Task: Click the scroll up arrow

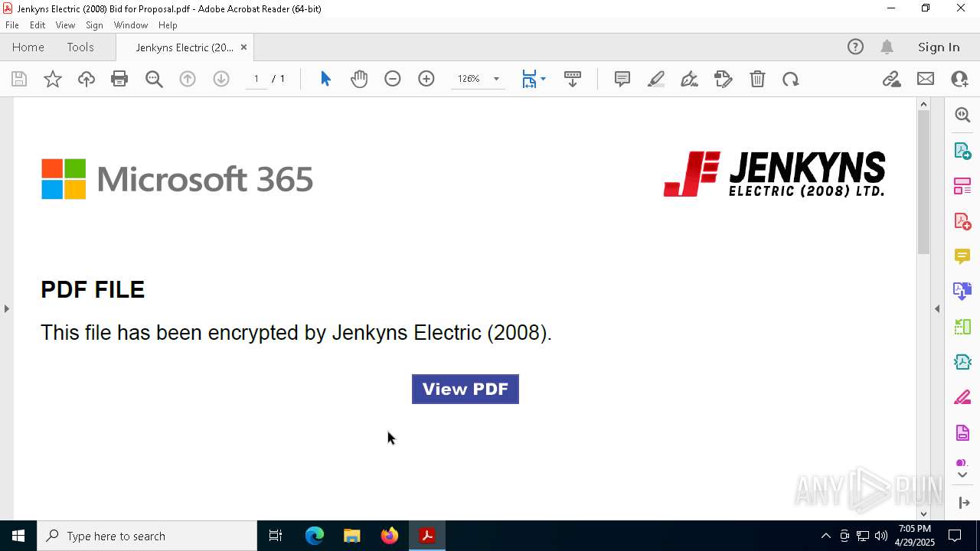Action: [923, 104]
